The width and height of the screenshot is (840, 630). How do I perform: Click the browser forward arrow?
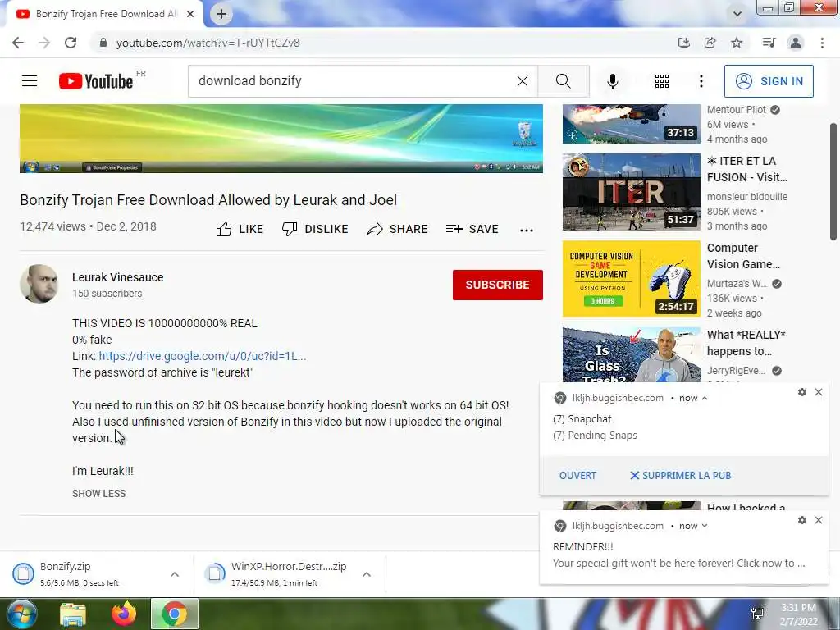tap(44, 43)
